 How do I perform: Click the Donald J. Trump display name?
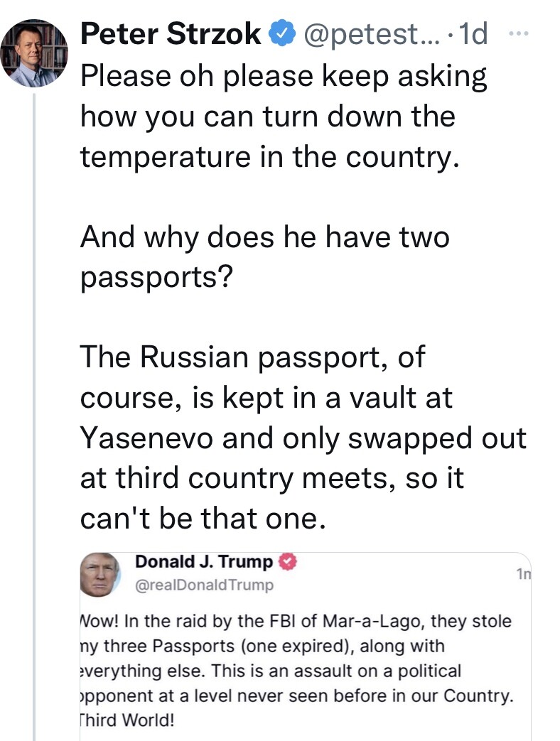(x=204, y=561)
